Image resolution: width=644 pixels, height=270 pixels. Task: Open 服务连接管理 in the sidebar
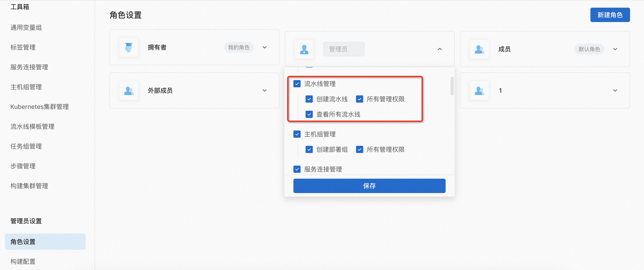(x=29, y=67)
